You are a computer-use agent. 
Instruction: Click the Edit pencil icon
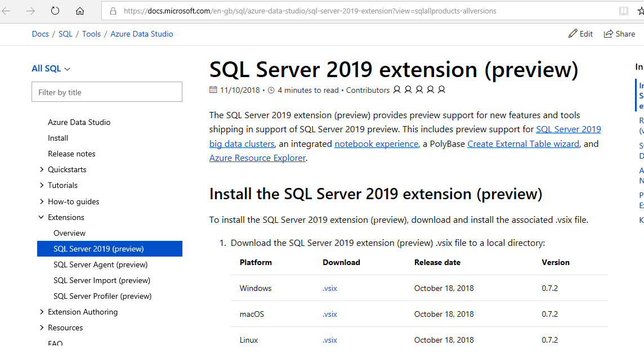(x=573, y=34)
